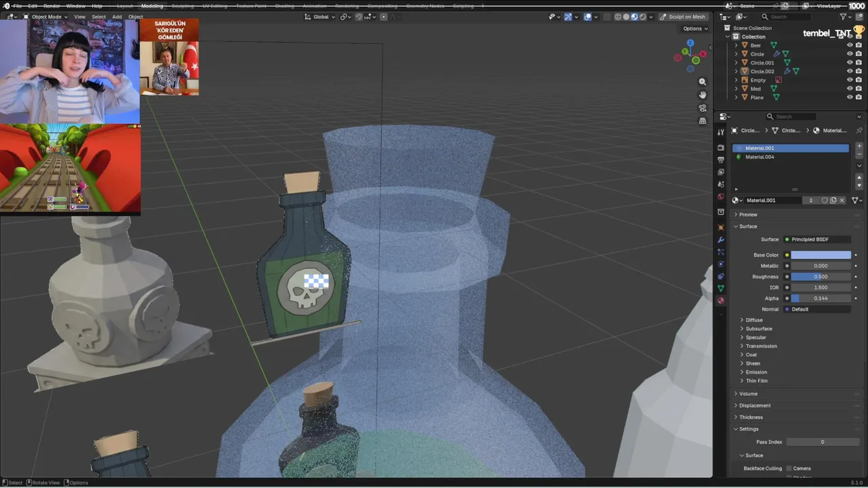Image resolution: width=868 pixels, height=488 pixels.
Task: Expand the Subsurface subpanel
Action: pos(758,329)
